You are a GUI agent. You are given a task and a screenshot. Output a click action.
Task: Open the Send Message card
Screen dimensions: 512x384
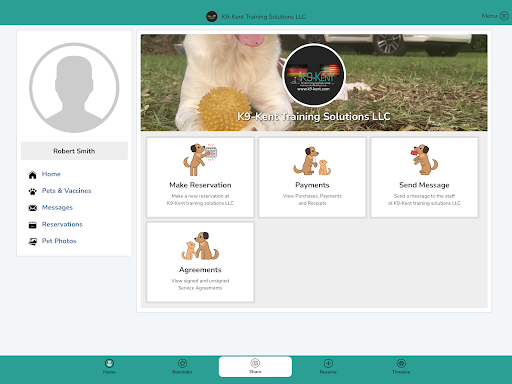[424, 177]
